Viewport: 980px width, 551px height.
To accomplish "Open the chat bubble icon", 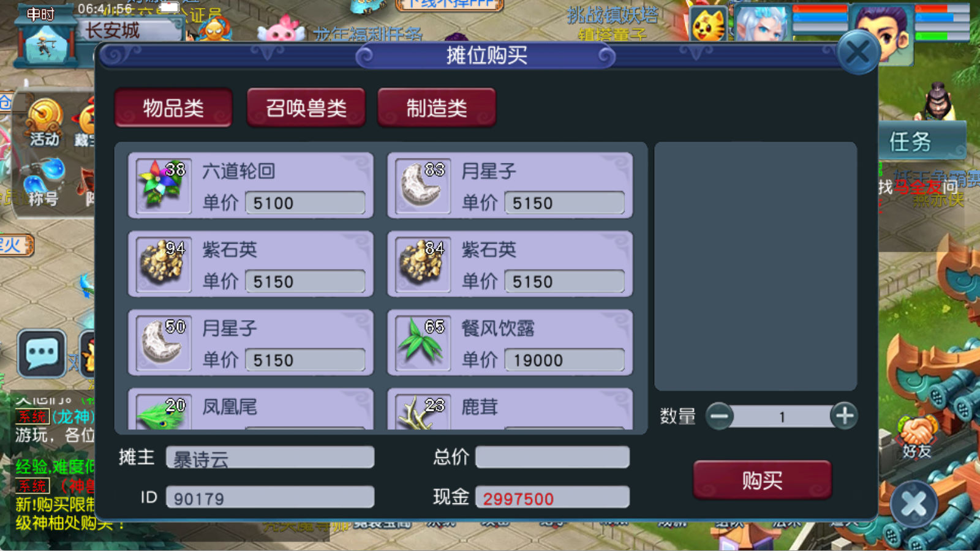I will point(42,353).
